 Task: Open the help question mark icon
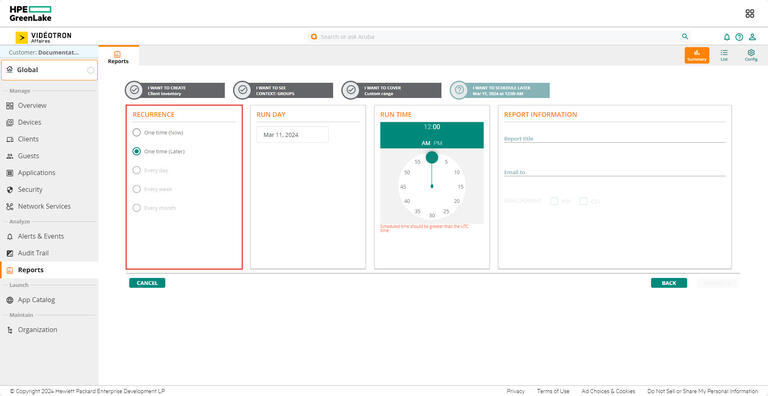[x=739, y=37]
